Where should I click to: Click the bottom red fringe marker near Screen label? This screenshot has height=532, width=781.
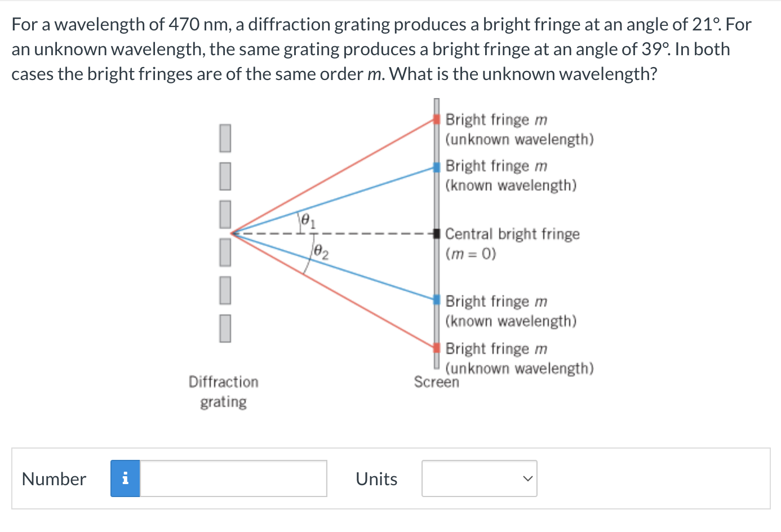tap(436, 348)
